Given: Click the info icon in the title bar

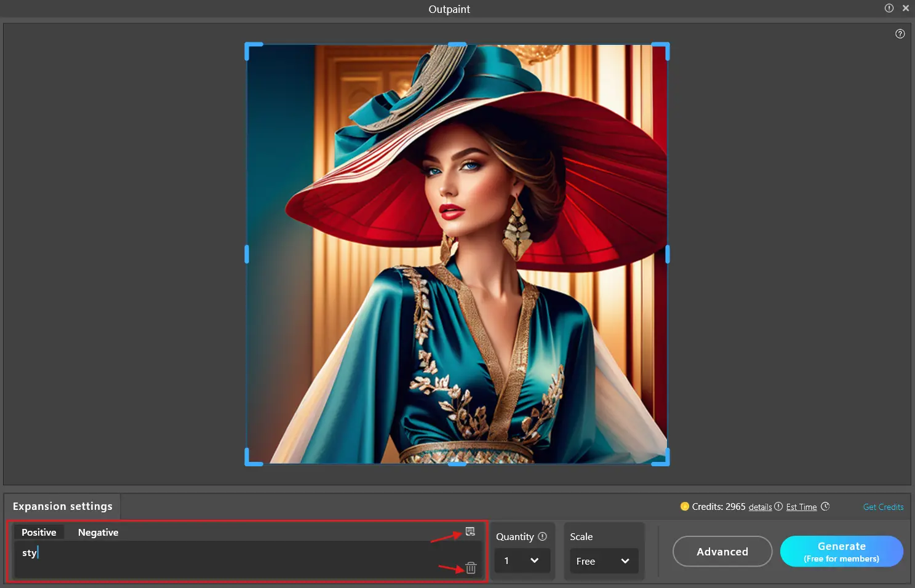Looking at the screenshot, I should pyautogui.click(x=889, y=8).
